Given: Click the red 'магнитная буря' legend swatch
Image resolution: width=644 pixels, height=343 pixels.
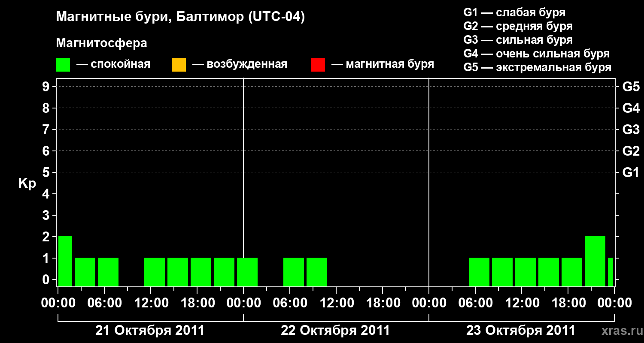Looking at the screenshot, I should coord(318,65).
